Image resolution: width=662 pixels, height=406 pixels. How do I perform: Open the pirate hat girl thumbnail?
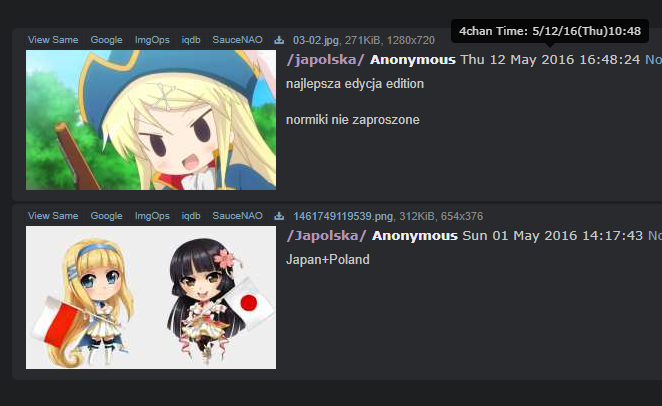tap(151, 120)
